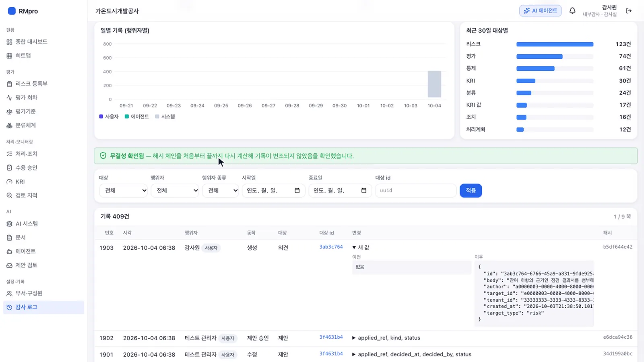This screenshot has width=644, height=362.
Task: Toggle 시스템 legend series in chart
Action: (x=165, y=117)
